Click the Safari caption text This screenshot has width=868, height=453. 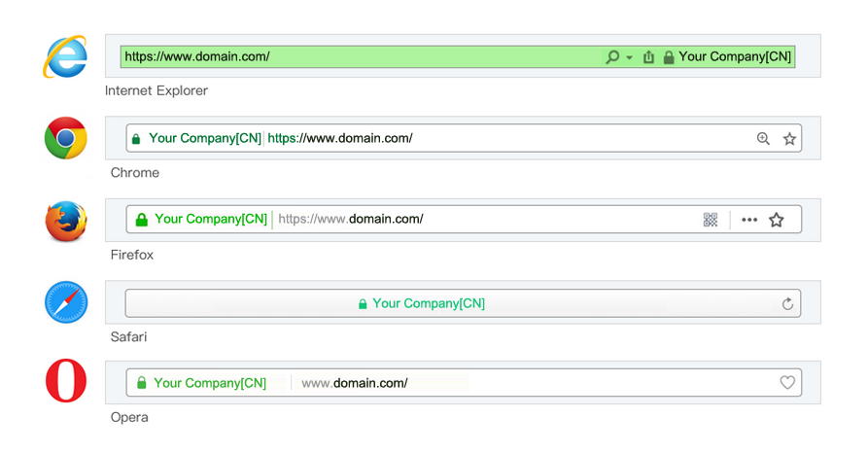(x=128, y=336)
